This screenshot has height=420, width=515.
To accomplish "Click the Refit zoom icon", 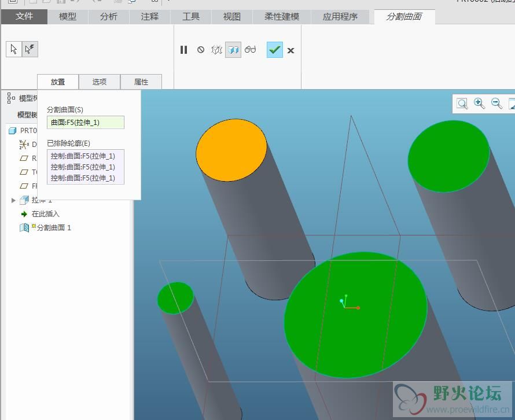I will coord(462,104).
